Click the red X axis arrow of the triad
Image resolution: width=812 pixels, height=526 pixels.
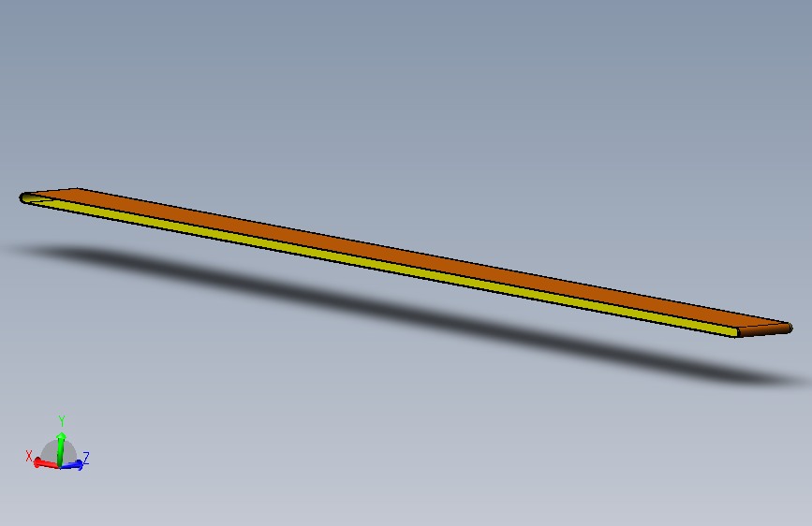(46, 463)
